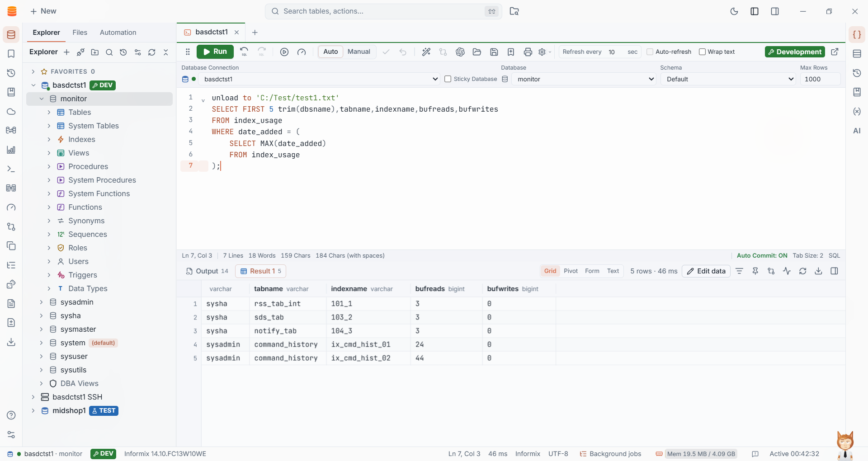
Task: Toggle dark mode moon icon
Action: (734, 11)
